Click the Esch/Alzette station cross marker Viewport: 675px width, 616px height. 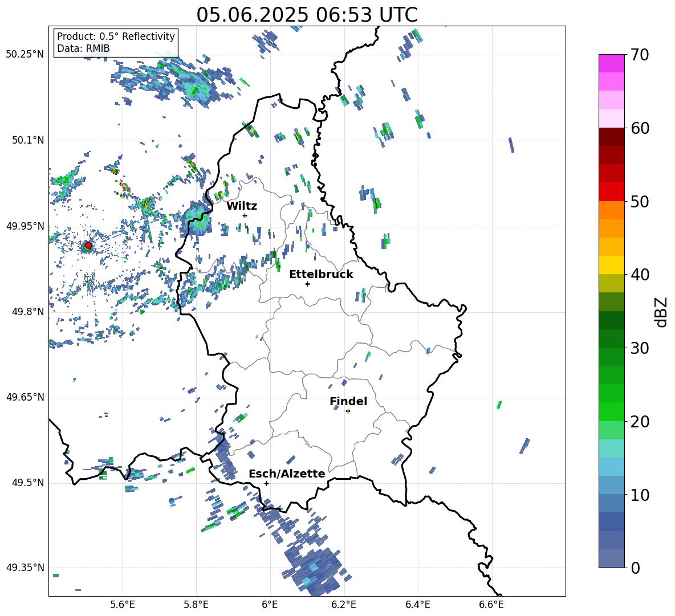pos(266,483)
